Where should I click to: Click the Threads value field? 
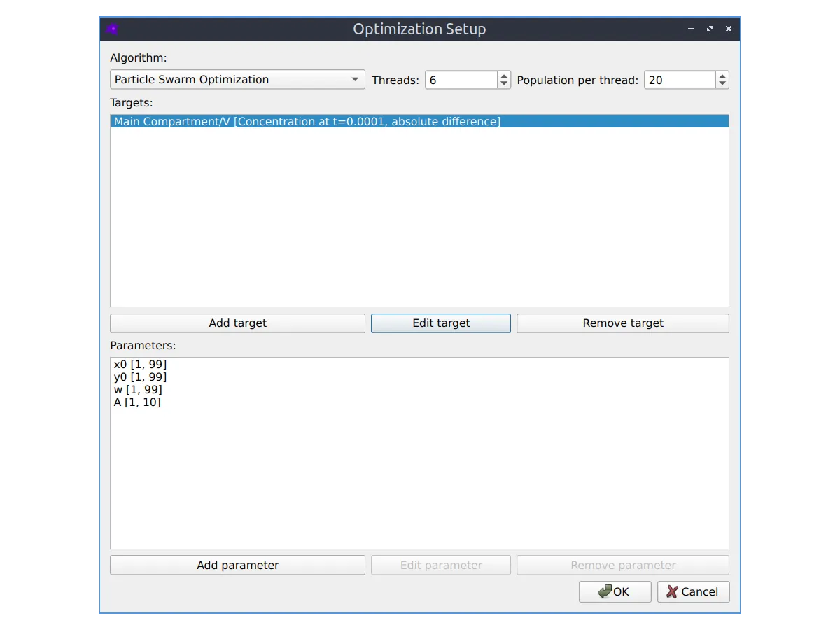coord(461,80)
